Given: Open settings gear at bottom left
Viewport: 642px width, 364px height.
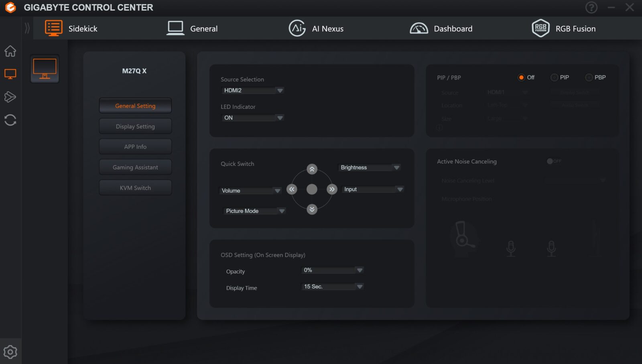Looking at the screenshot, I should (x=10, y=352).
